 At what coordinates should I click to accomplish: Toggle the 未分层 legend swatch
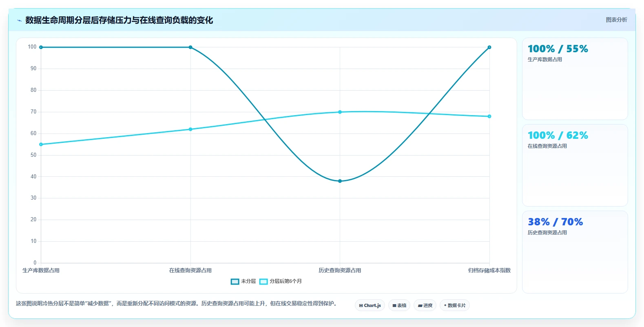tap(235, 281)
